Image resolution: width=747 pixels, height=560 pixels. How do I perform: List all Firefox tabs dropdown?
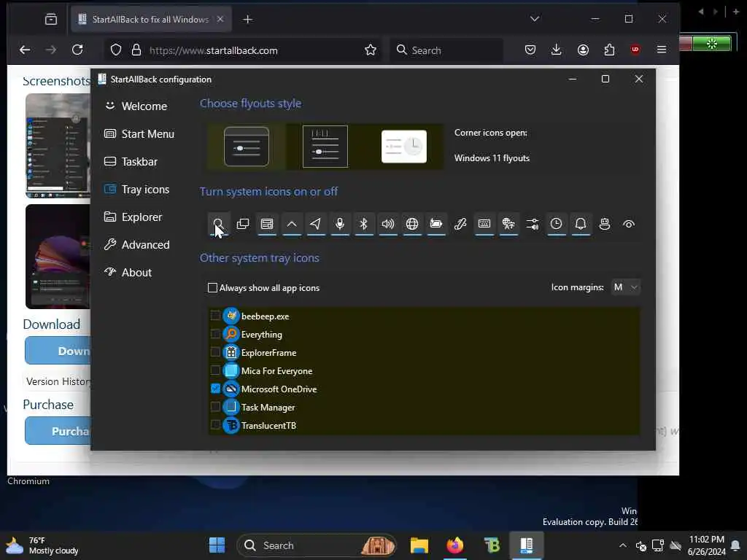(x=535, y=18)
